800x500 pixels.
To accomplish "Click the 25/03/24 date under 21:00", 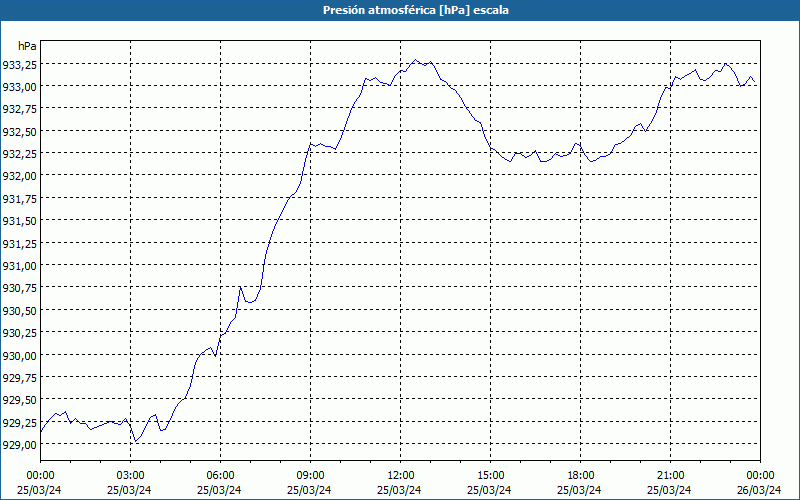I will 669,490.
